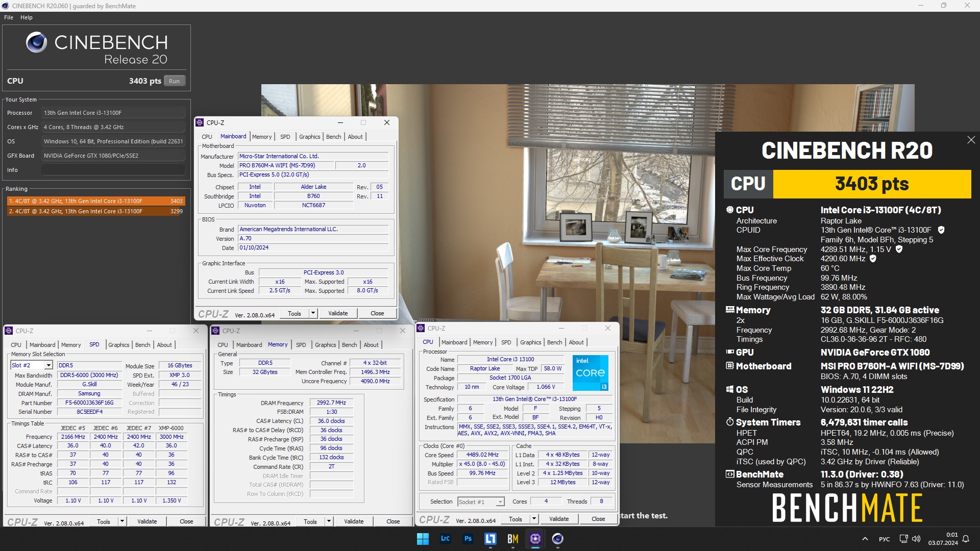Open Photoshop from the taskbar
Image resolution: width=980 pixels, height=551 pixels.
pos(468,539)
